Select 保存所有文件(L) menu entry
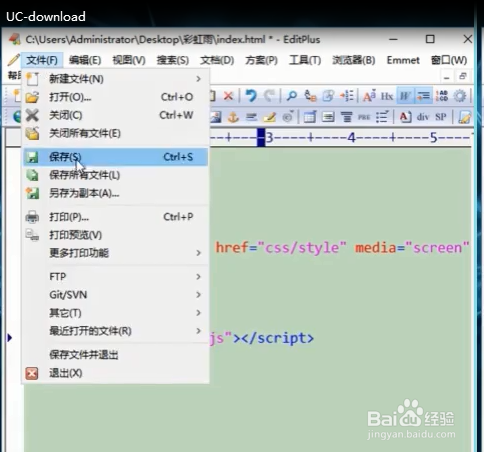This screenshot has width=484, height=452. coord(116,175)
